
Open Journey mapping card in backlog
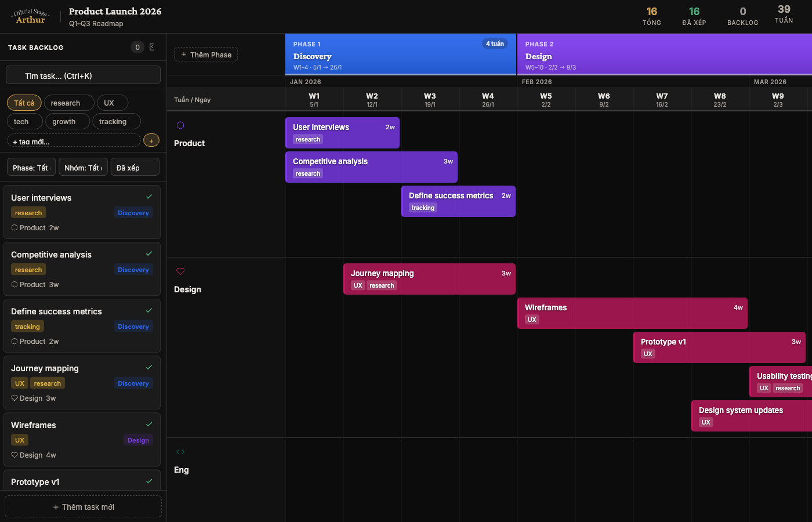click(82, 382)
